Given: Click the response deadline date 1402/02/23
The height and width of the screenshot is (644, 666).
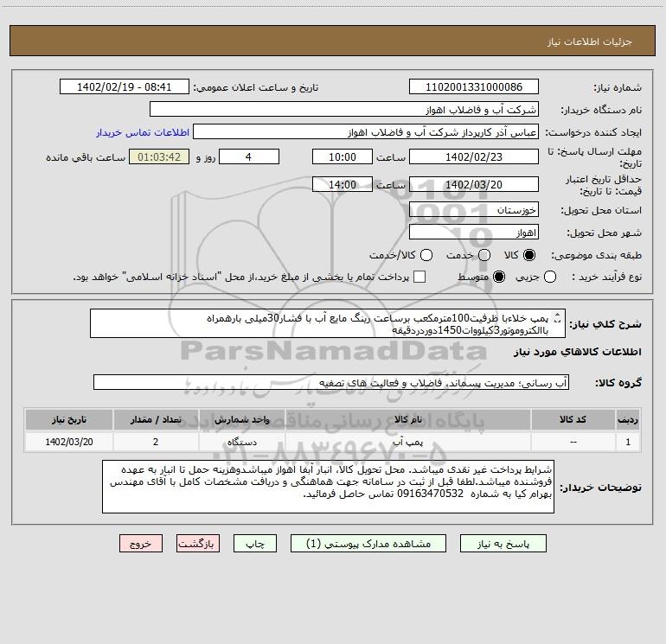Looking at the screenshot, I should [474, 156].
